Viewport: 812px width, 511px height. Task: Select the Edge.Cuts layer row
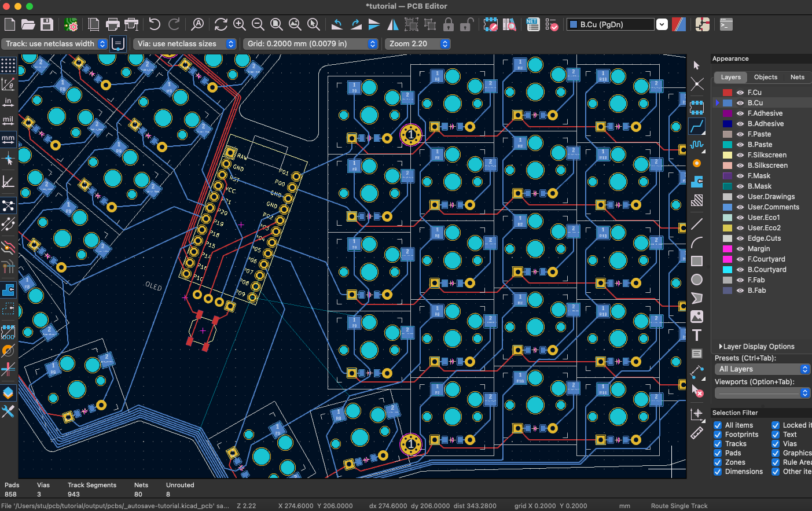pyautogui.click(x=764, y=238)
